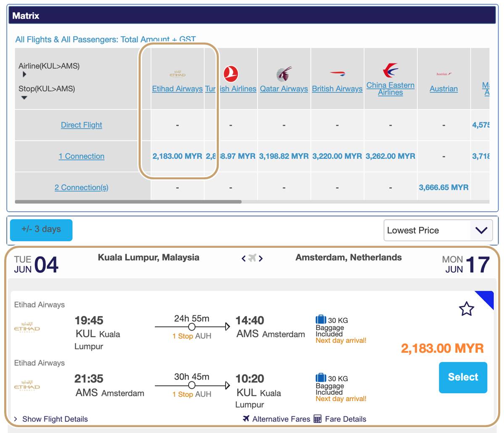Click the return 1 Stop AUH text
The height and width of the screenshot is (433, 504).
click(192, 394)
